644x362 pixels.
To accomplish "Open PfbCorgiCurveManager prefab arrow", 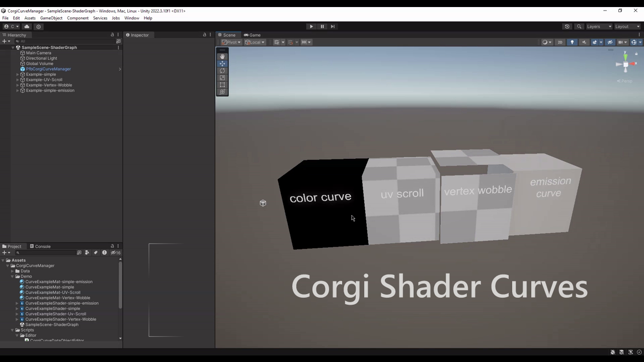I will [x=119, y=69].
